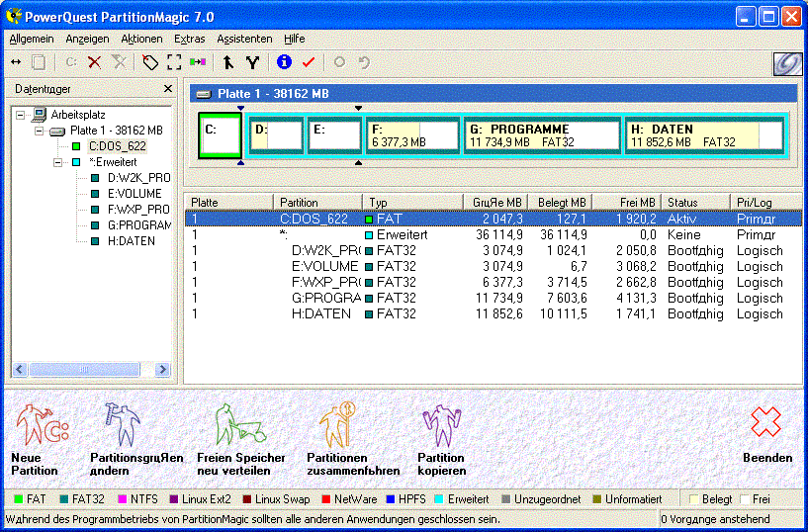This screenshot has height=532, width=808.
Task: Click the resize/move partition toolbar icon
Action: click(x=16, y=62)
